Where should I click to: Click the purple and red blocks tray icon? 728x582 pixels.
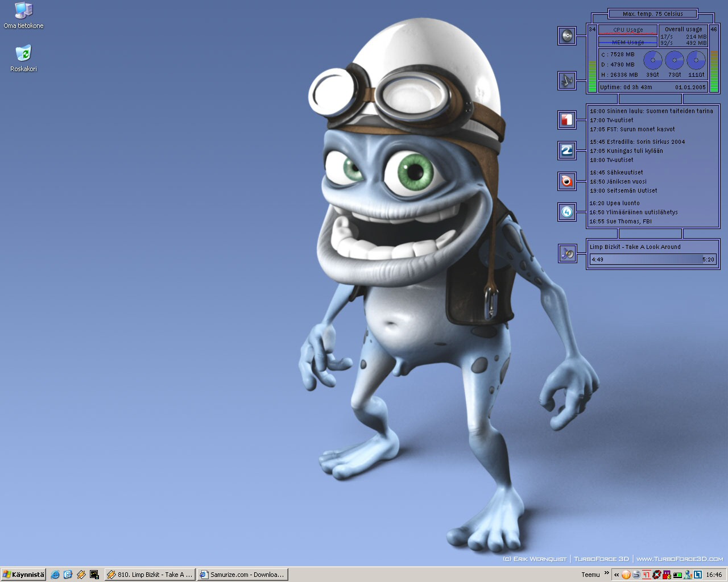[667, 575]
